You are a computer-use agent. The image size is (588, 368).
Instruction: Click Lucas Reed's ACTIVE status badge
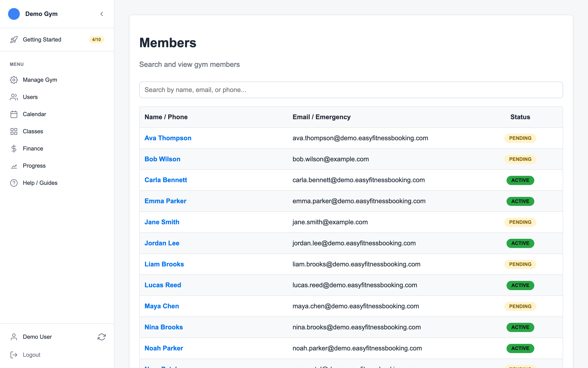point(520,285)
